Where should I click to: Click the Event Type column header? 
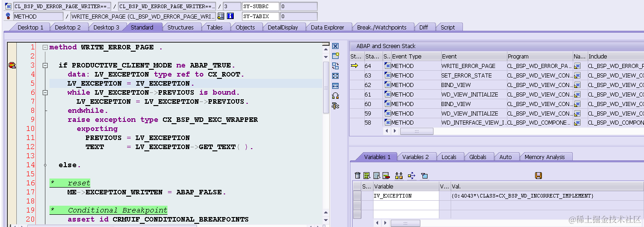416,57
